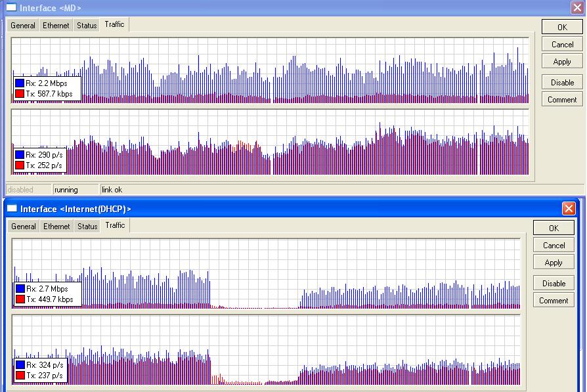The image size is (587, 392).
Task: Open General tab in Internet(DHCP) window
Action: (24, 227)
